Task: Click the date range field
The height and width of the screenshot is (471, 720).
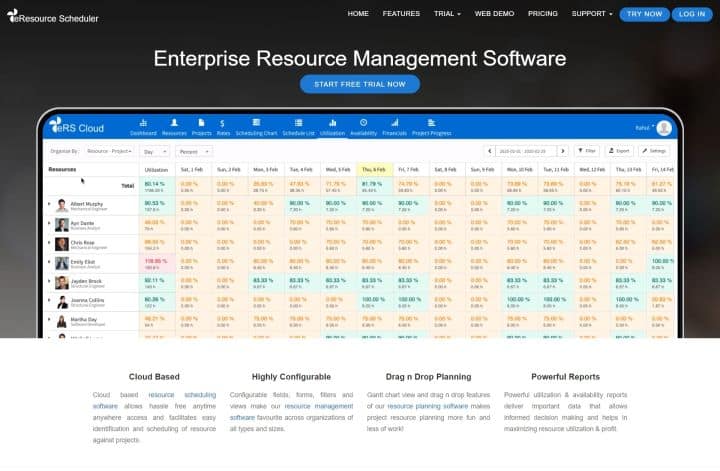Action: (x=526, y=151)
